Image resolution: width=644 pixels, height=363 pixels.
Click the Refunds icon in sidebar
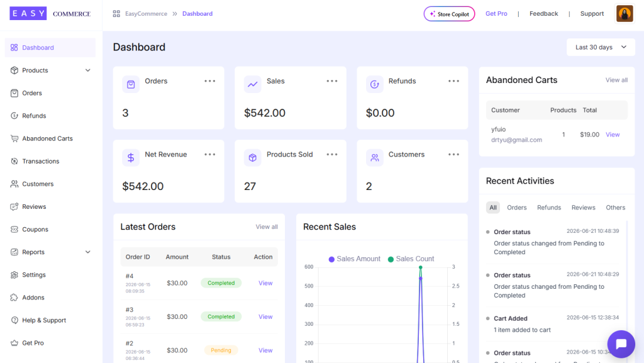(x=14, y=116)
